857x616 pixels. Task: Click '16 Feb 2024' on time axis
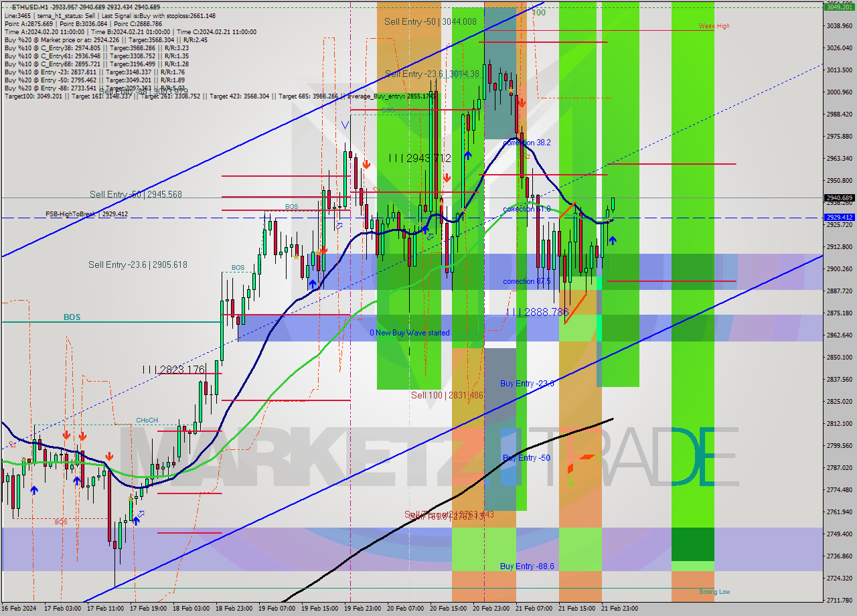[x=18, y=609]
